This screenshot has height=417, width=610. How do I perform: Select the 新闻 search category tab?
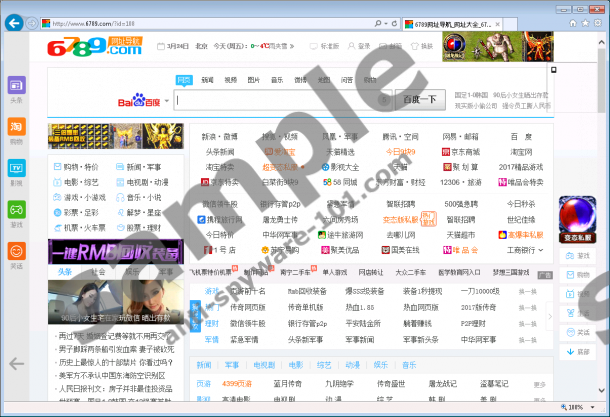pyautogui.click(x=207, y=79)
